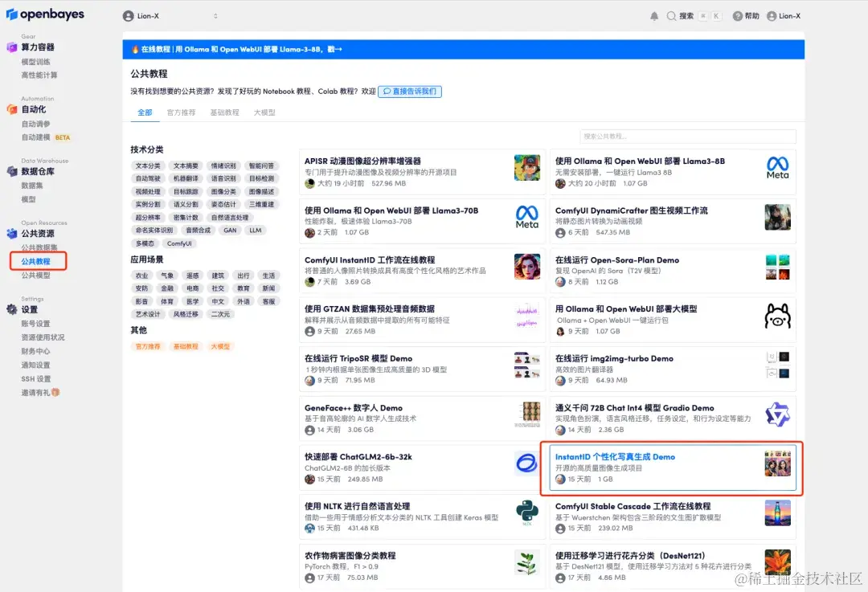Click the openbayes logo
The height and width of the screenshot is (592, 868).
pyautogui.click(x=45, y=14)
